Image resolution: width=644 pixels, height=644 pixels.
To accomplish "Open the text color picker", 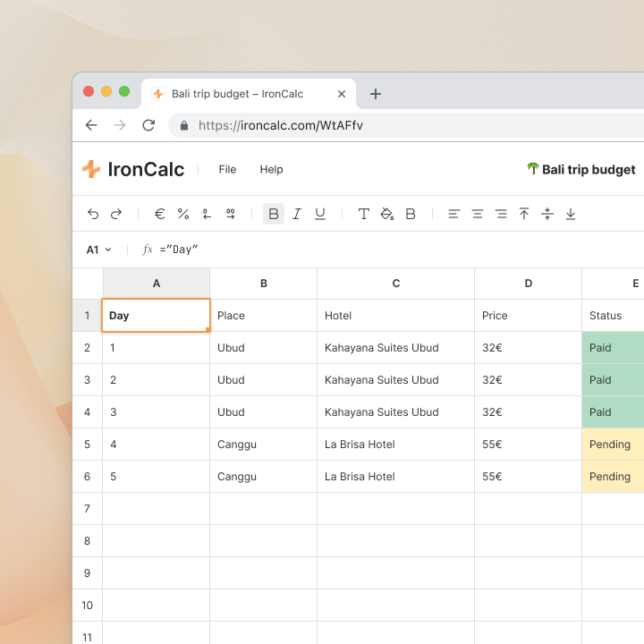I will (x=363, y=214).
